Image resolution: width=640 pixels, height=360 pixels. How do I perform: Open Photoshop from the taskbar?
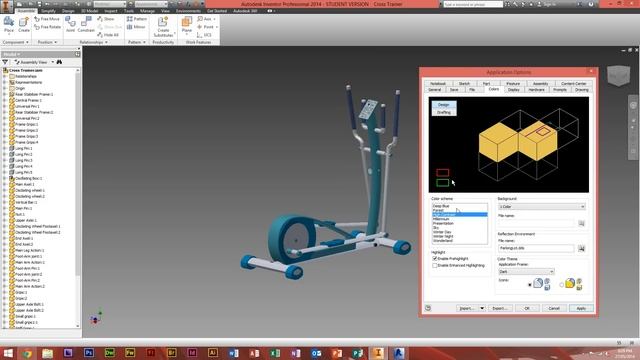89,353
